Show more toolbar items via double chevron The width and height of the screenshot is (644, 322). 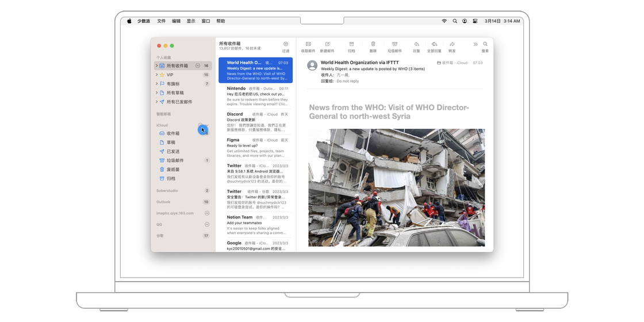coord(476,44)
